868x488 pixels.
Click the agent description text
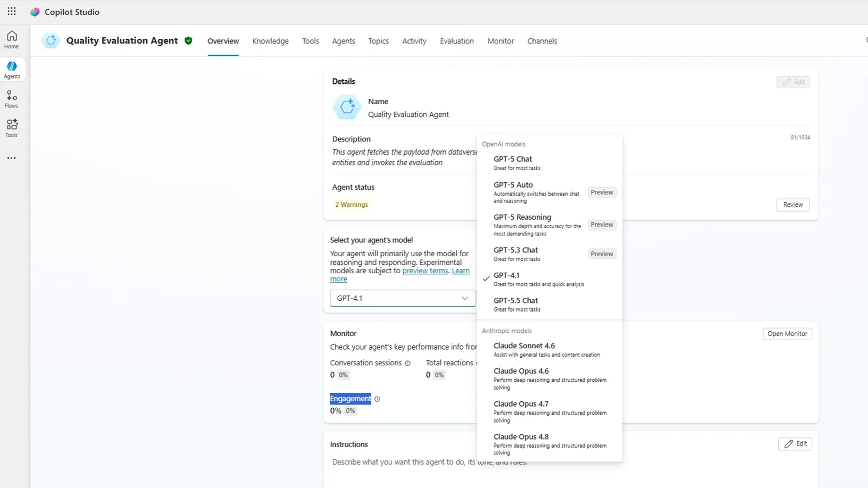405,157
